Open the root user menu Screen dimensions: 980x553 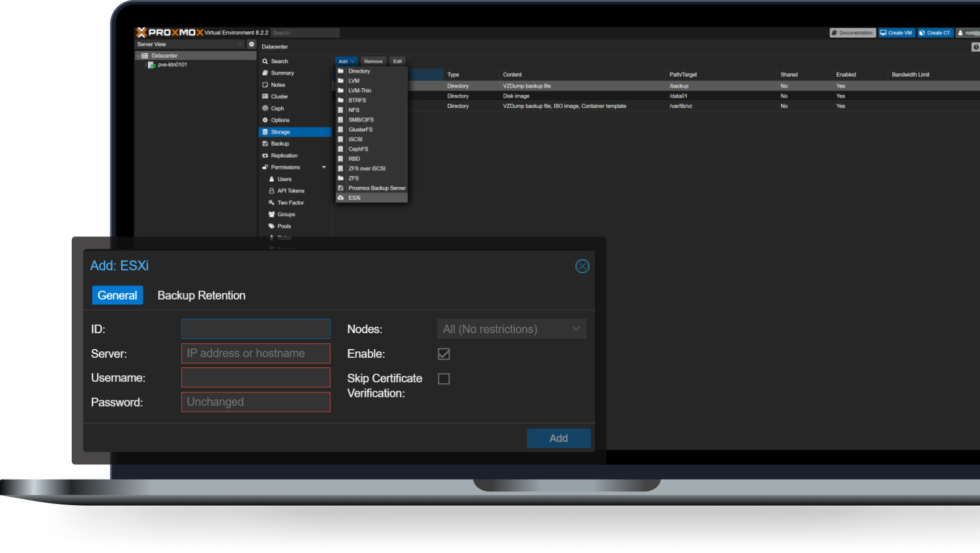point(968,33)
